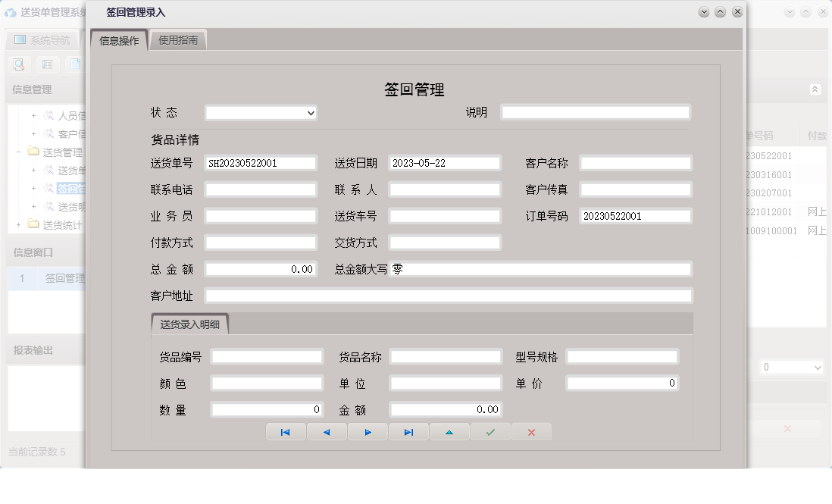The height and width of the screenshot is (504, 832).
Task: Switch to the 使用指南 tab
Action: [x=177, y=39]
